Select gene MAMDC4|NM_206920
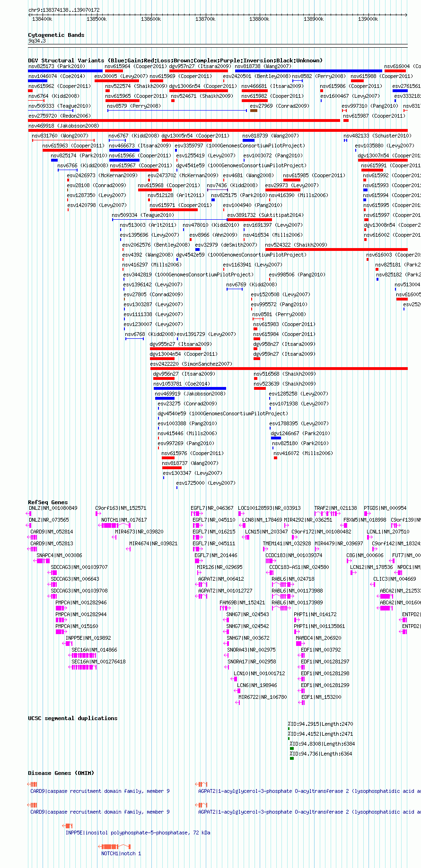421x868 pixels. pyautogui.click(x=318, y=638)
